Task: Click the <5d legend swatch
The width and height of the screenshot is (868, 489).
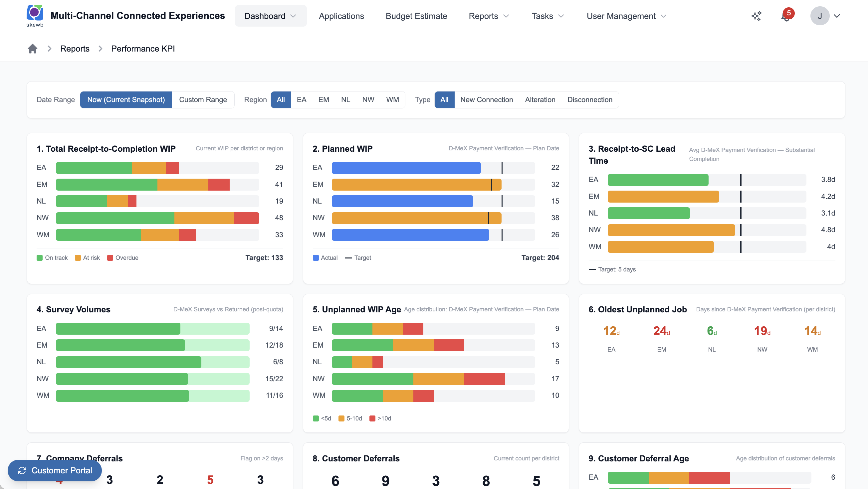Action: tap(316, 418)
